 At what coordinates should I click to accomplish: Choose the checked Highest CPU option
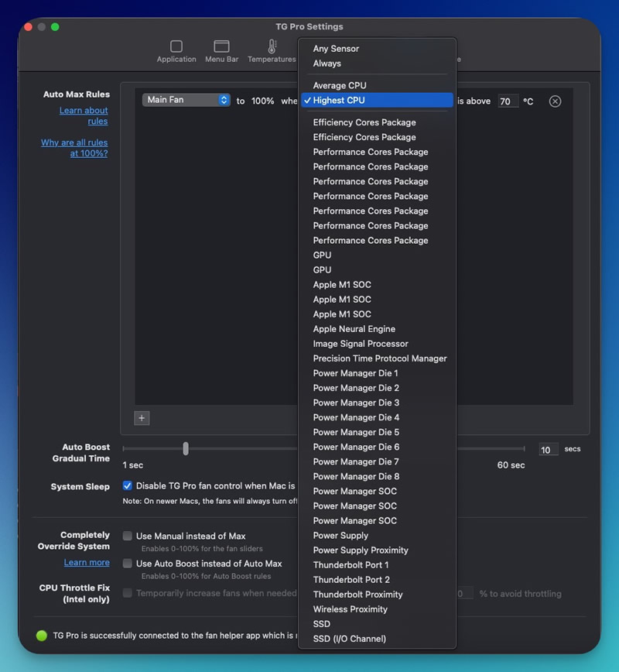tap(377, 101)
